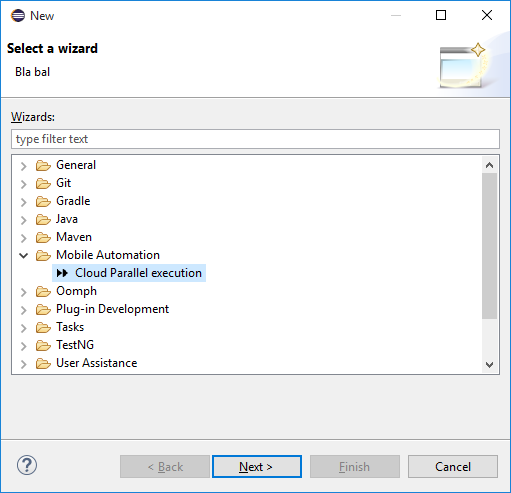The width and height of the screenshot is (511, 493).
Task: Expand the Oomph category
Action: coord(23,292)
